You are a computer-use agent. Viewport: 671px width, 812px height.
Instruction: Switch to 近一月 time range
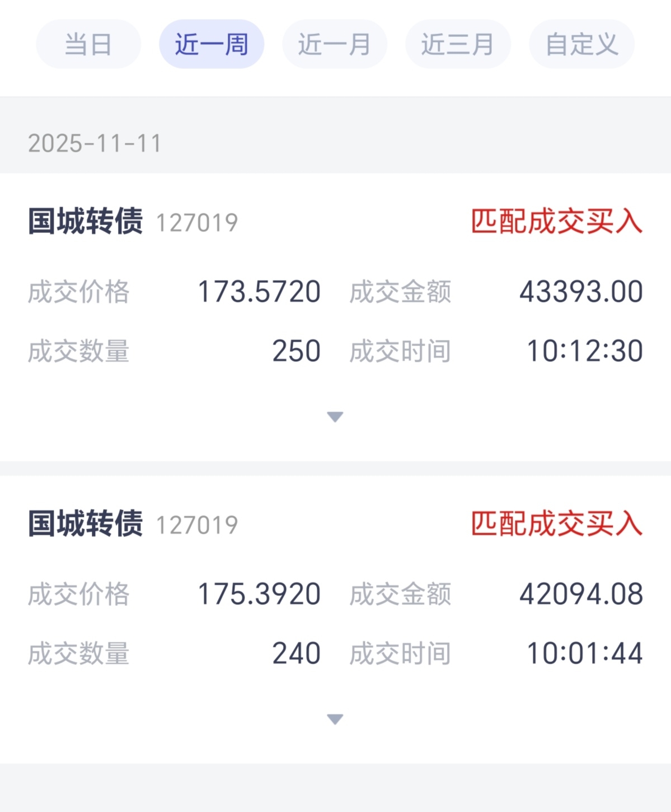[x=335, y=44]
